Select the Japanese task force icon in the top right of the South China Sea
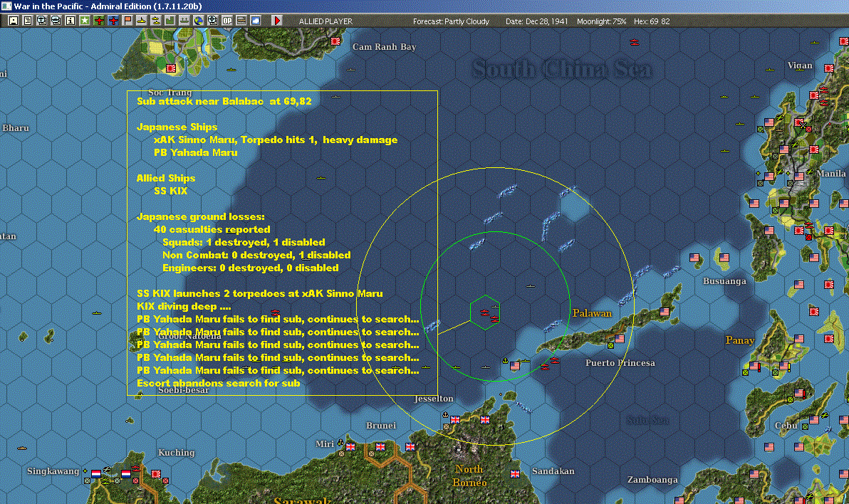The width and height of the screenshot is (849, 504). tap(635, 42)
